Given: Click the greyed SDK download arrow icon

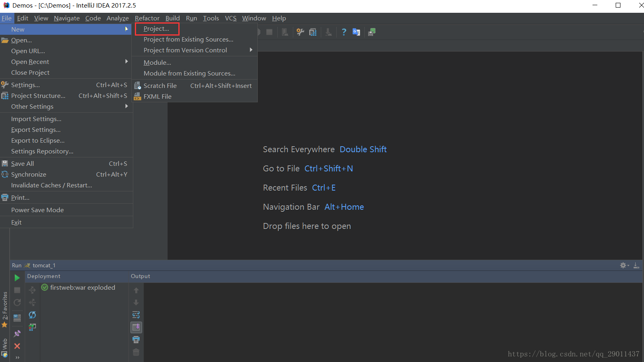Looking at the screenshot, I should [328, 32].
